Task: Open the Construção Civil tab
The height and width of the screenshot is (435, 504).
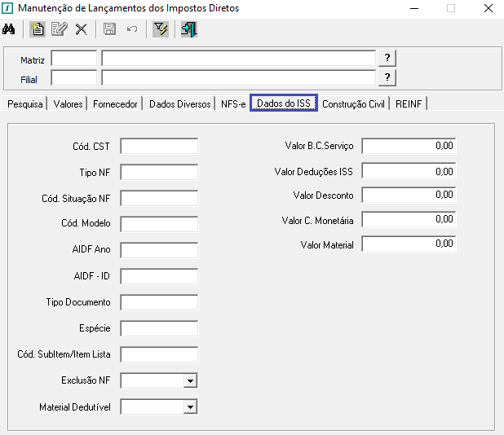Action: click(x=353, y=104)
